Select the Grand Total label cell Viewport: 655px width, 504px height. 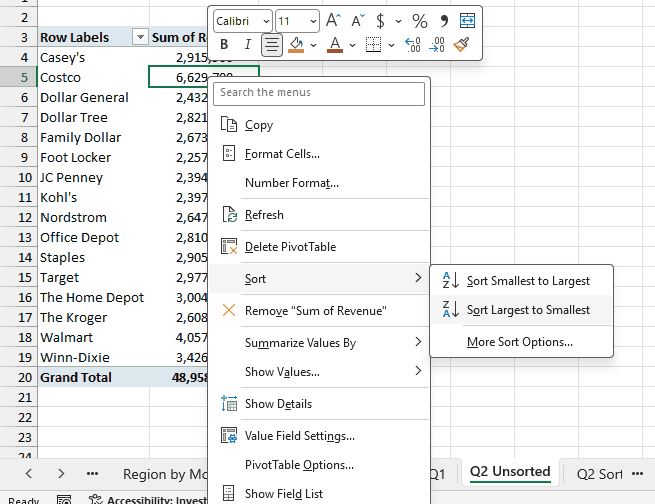tap(93, 377)
